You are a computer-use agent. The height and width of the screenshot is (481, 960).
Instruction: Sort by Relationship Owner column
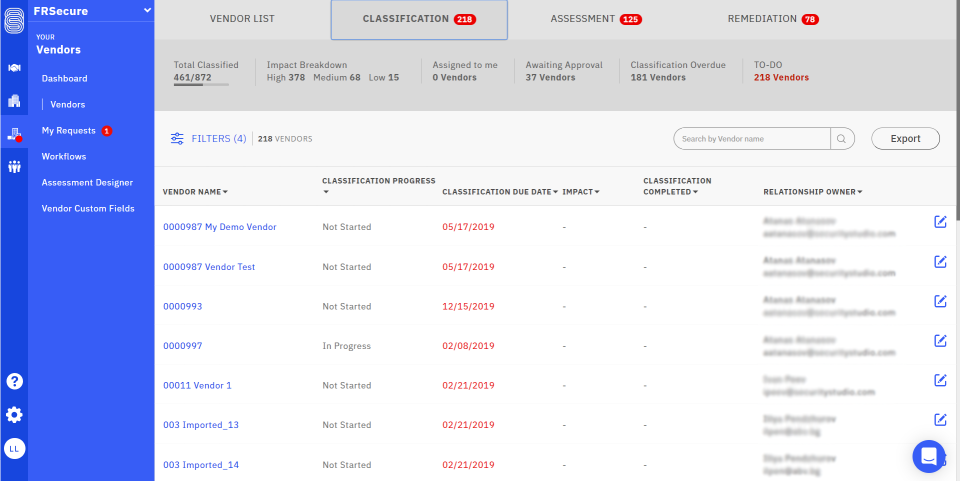[x=812, y=192]
